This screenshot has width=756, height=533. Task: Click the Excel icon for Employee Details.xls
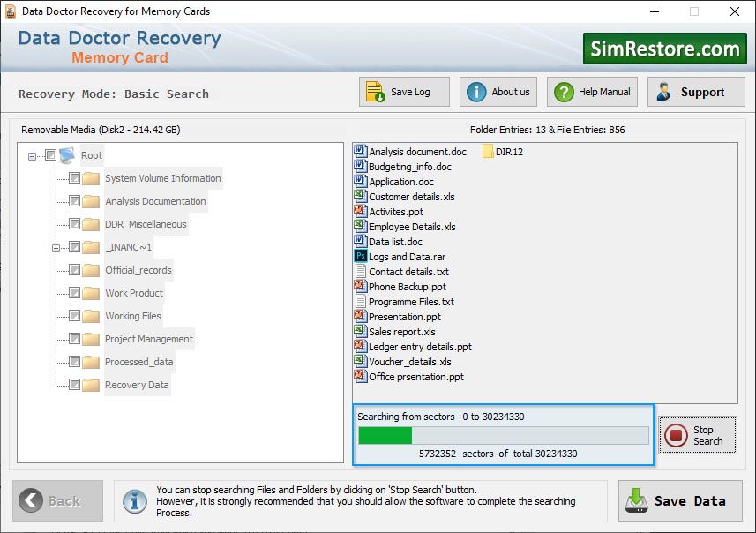pos(360,226)
